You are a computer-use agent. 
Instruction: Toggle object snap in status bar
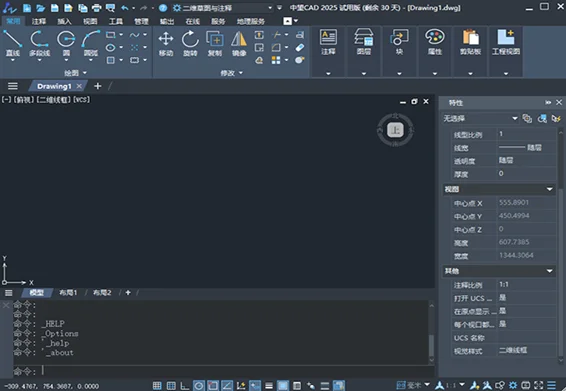point(213,386)
